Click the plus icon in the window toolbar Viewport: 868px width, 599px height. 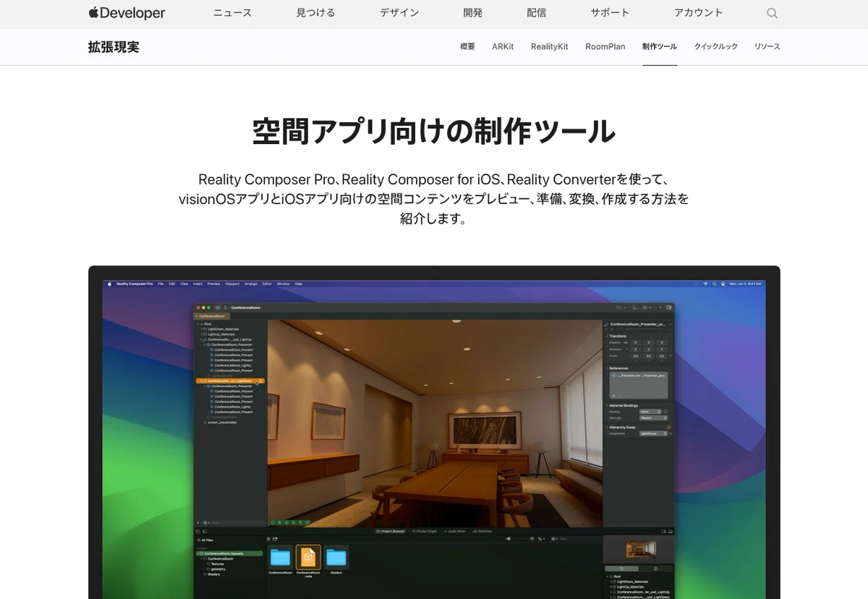click(660, 307)
